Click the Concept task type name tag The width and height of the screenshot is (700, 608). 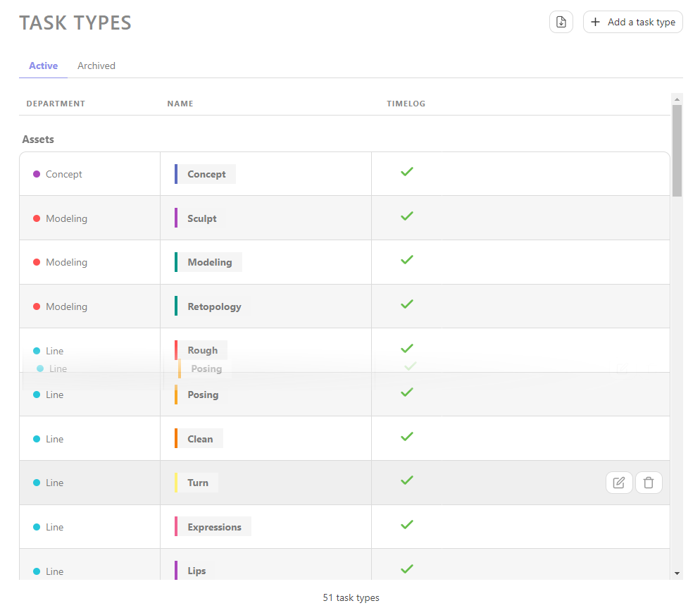tap(206, 174)
